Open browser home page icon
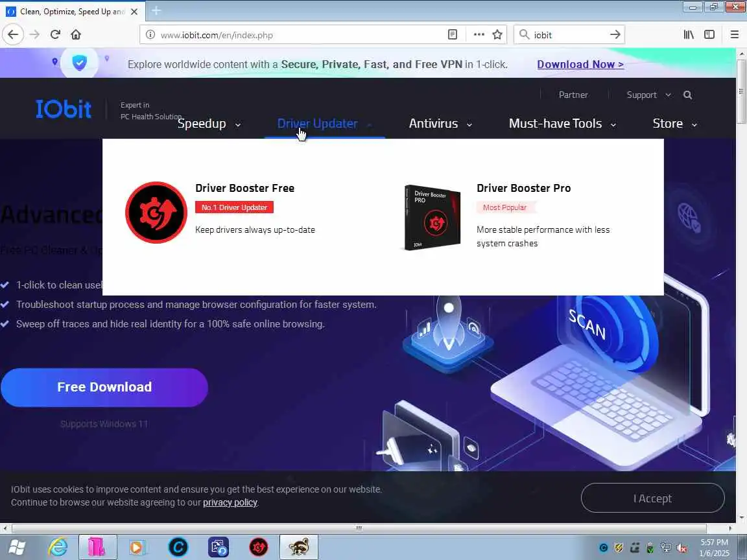Viewport: 747px width, 560px height. click(76, 34)
